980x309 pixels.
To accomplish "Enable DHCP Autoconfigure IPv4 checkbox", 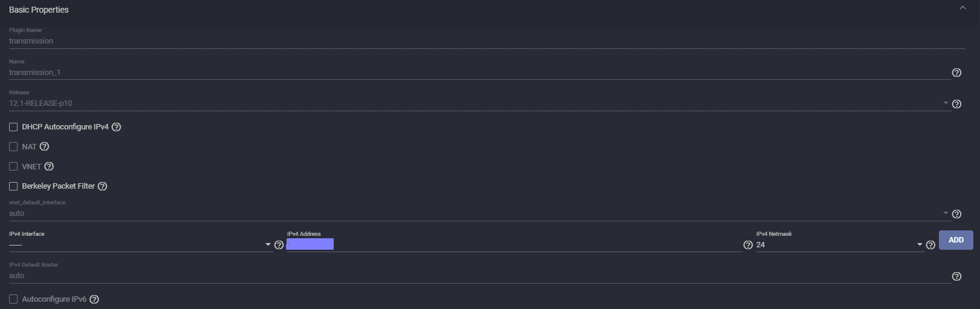I will [13, 127].
